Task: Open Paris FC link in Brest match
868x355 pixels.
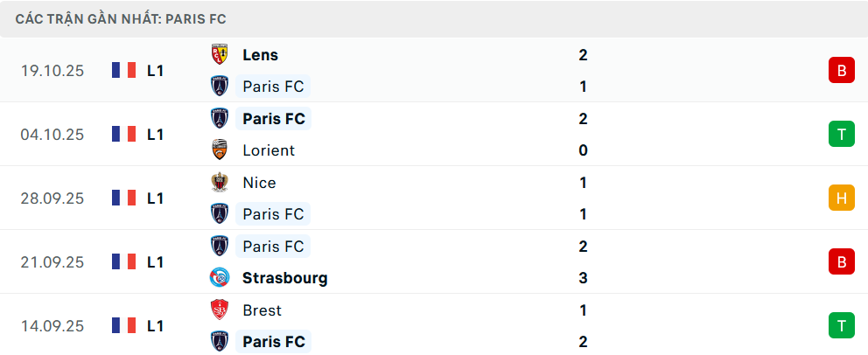Action: [274, 342]
